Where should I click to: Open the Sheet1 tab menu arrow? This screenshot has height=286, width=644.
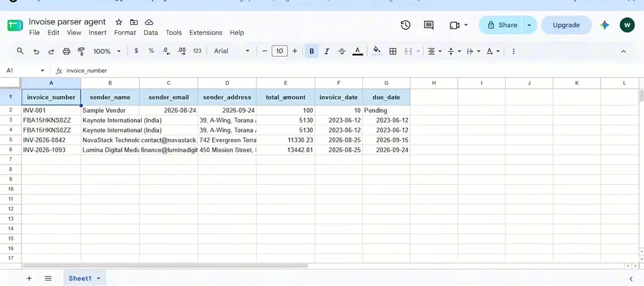pyautogui.click(x=98, y=278)
